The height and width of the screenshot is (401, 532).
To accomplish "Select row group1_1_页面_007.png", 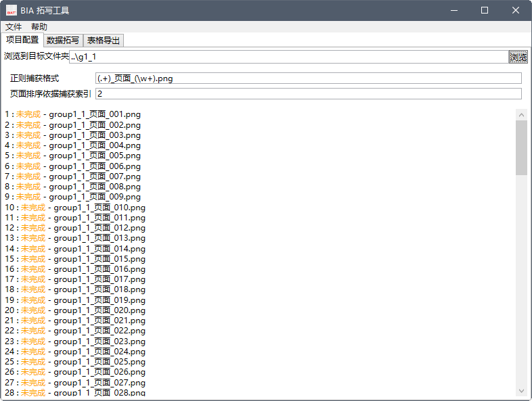I will click(73, 176).
